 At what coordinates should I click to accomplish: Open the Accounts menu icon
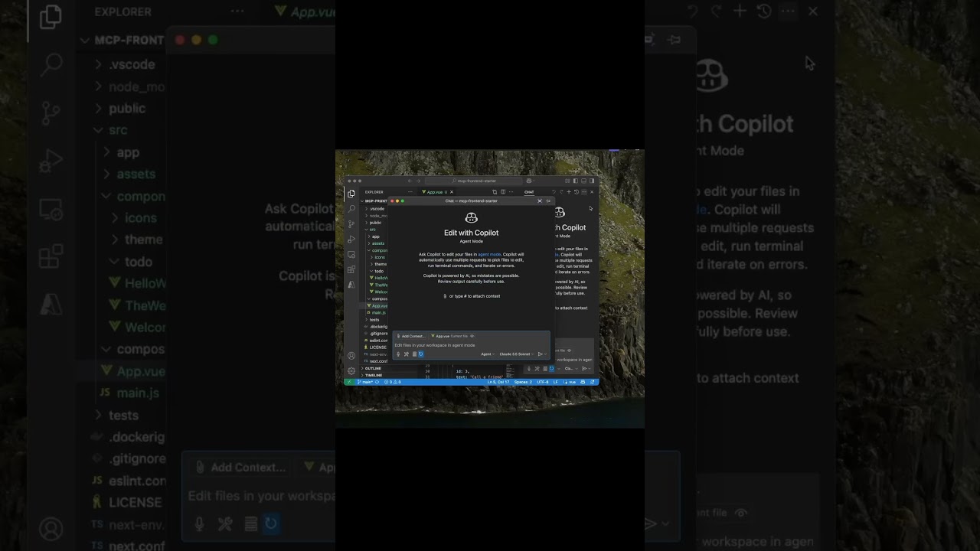pos(351,356)
